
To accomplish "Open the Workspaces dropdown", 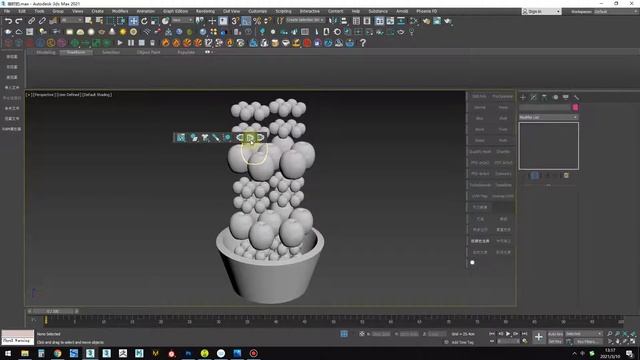I will pyautogui.click(x=616, y=11).
